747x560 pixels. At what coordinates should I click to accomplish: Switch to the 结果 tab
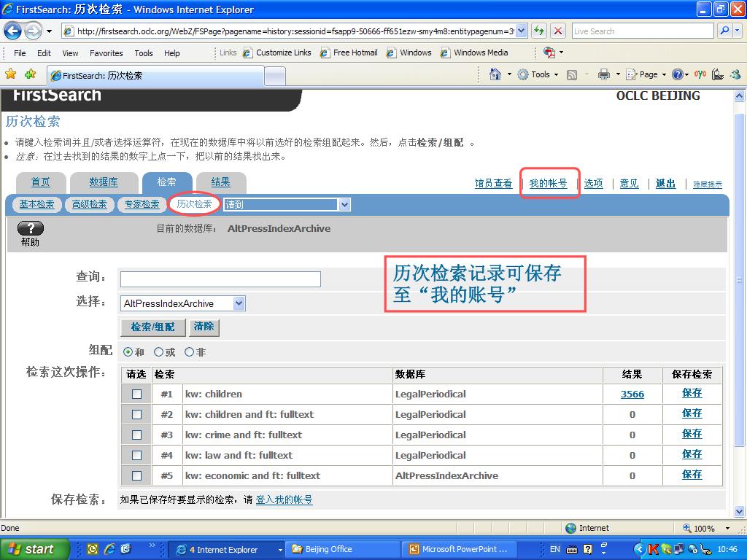tap(220, 182)
